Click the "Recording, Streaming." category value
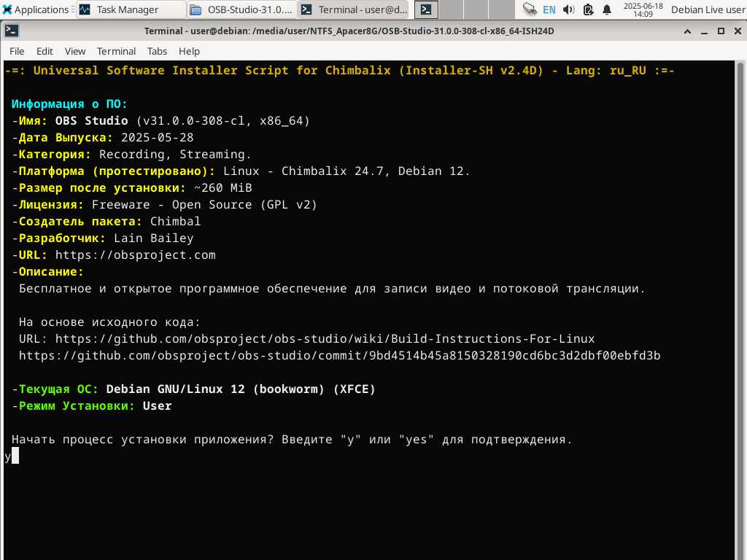 175,155
